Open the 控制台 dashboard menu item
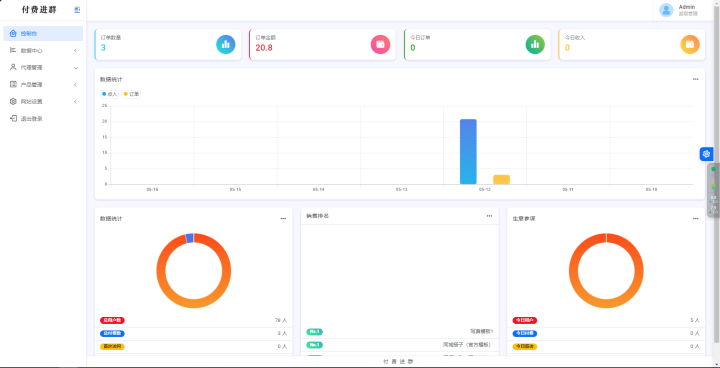Image resolution: width=720 pixels, height=368 pixels. tap(43, 34)
